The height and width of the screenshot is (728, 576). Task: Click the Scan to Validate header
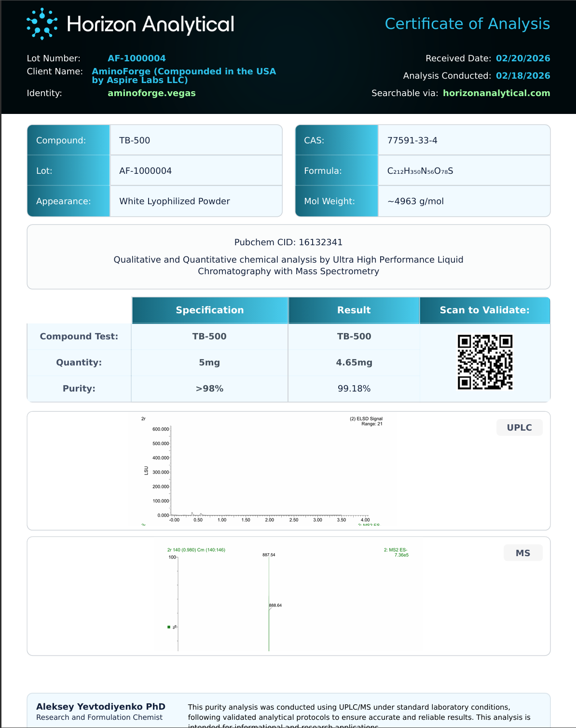click(x=485, y=310)
